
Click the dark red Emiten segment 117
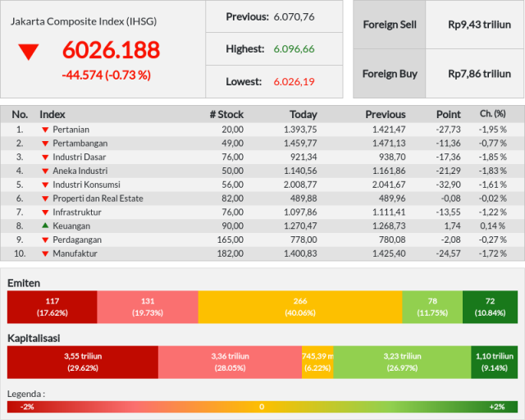pos(52,307)
